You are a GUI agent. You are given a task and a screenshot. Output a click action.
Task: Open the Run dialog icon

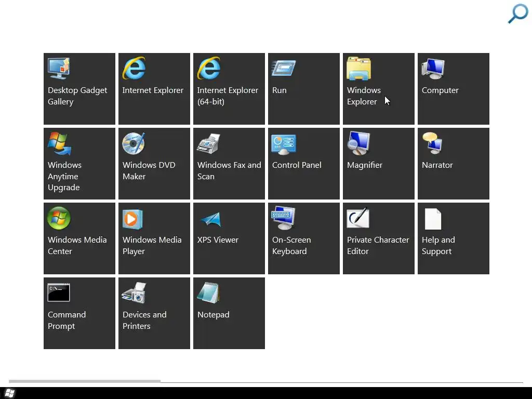[284, 68]
